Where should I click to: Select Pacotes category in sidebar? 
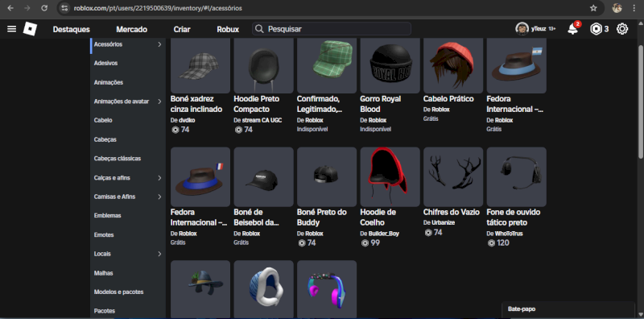[x=105, y=311]
